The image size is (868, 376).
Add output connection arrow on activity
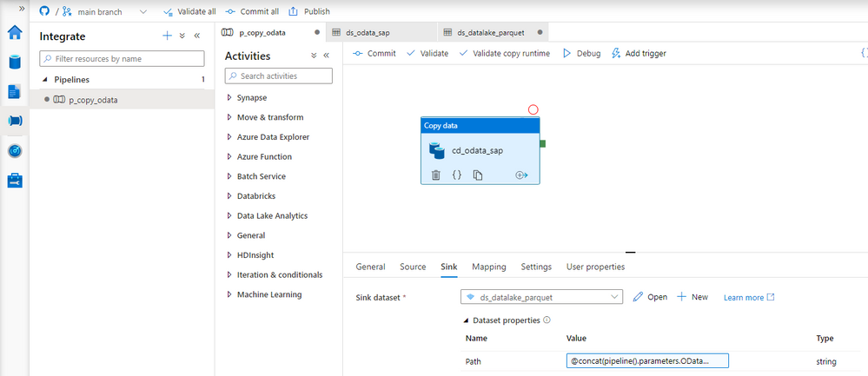point(521,175)
